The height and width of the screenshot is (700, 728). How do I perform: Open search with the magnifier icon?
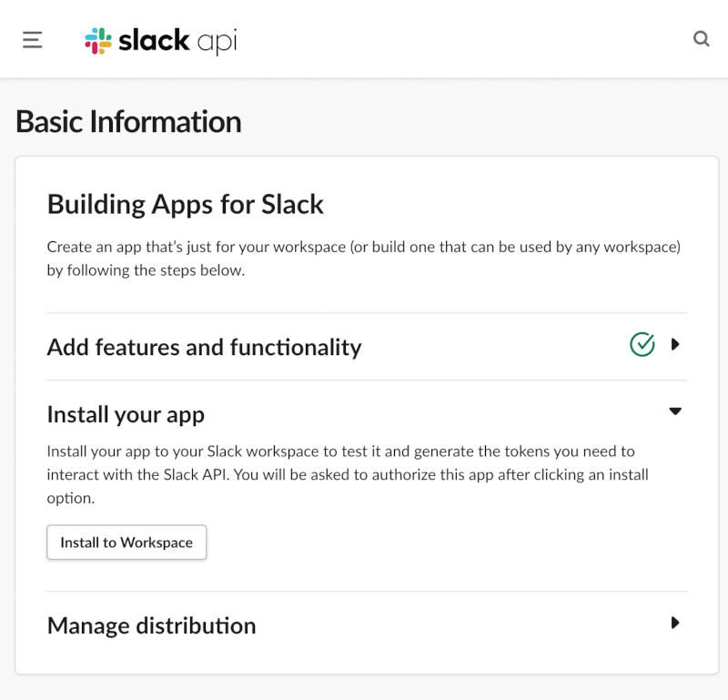pos(701,39)
